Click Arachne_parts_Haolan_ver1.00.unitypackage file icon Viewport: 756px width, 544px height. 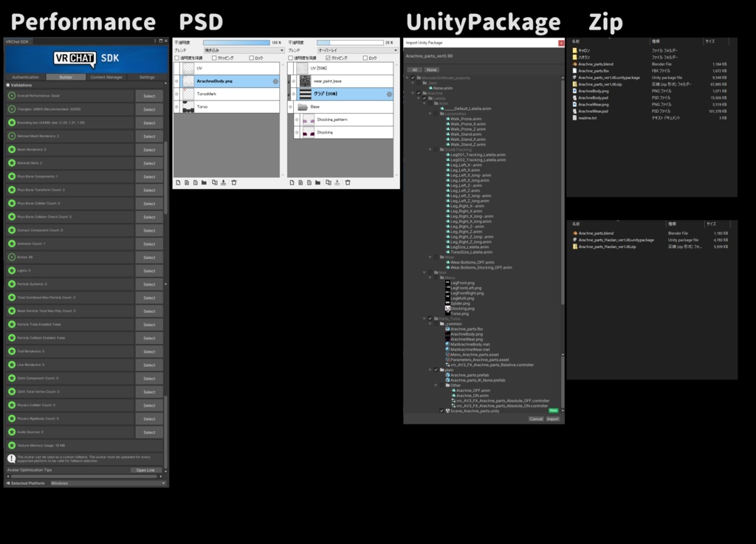pyautogui.click(x=574, y=240)
